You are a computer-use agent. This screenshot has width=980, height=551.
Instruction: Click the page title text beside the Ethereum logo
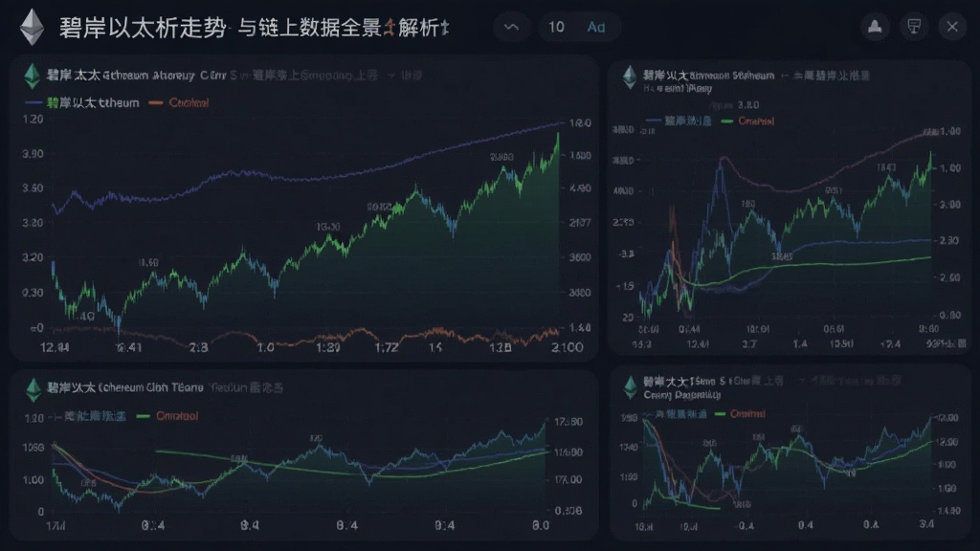(x=254, y=28)
